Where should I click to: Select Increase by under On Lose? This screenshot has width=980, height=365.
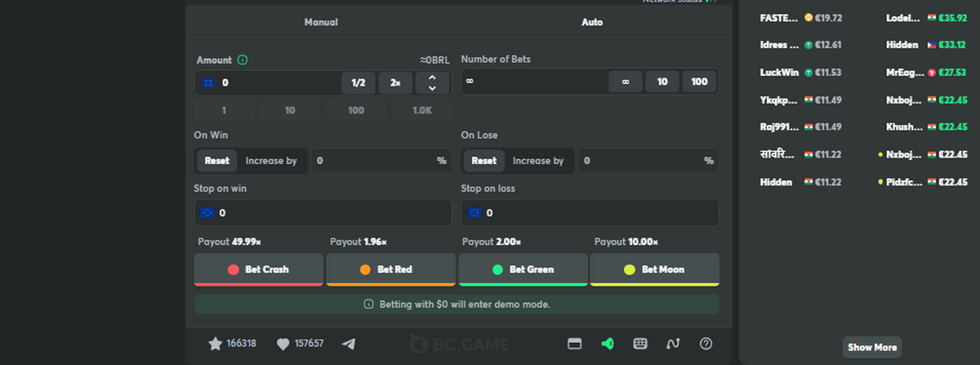coord(537,161)
